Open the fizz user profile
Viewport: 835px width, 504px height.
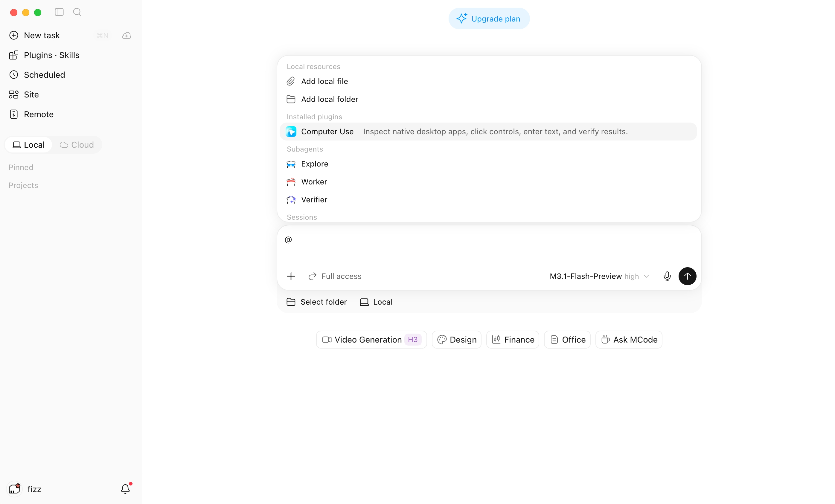tap(25, 489)
